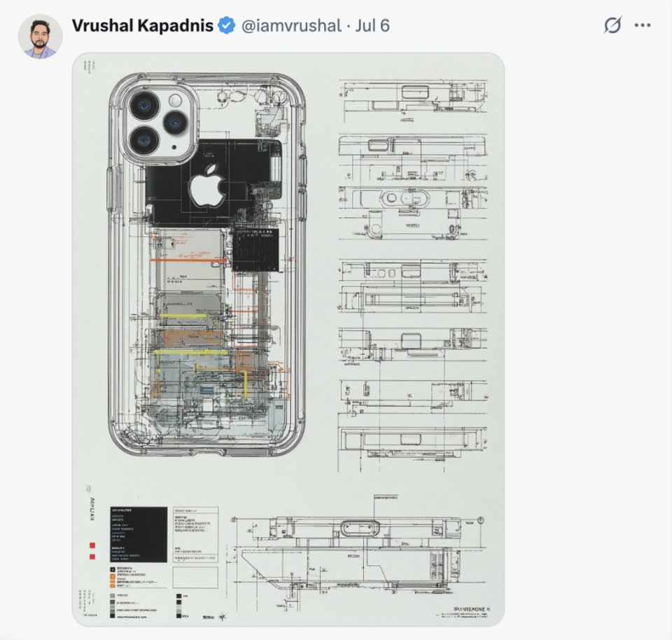Click the topmost right-side profile drawing
This screenshot has height=640, width=672.
(413, 100)
